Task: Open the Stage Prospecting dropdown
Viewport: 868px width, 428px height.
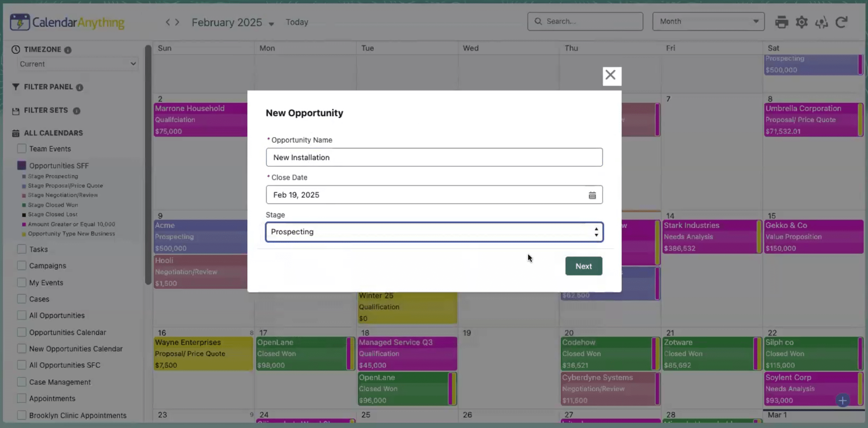Action: click(x=434, y=232)
